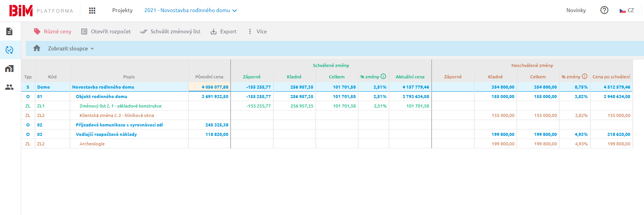Open the help question mark icon
644x215 pixels.
click(x=604, y=10)
